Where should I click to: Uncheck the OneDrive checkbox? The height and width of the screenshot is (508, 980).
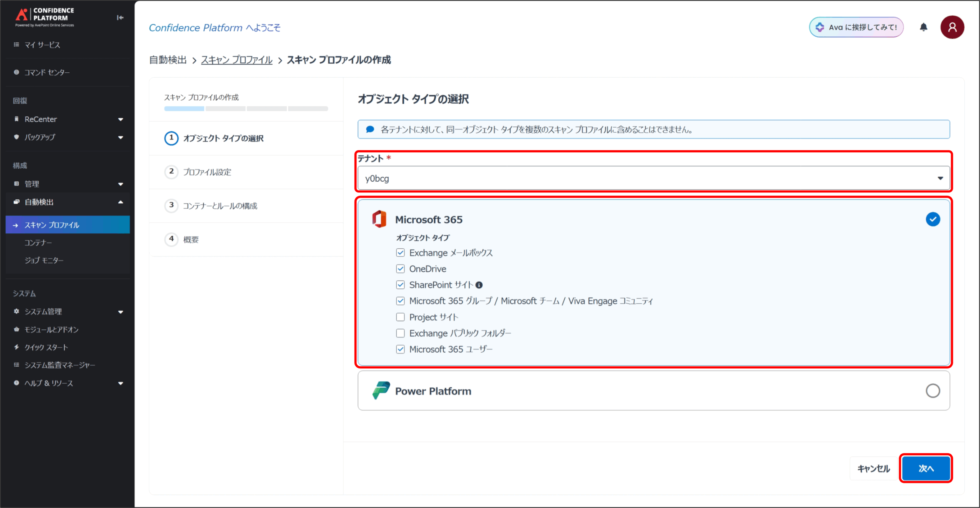click(x=400, y=269)
